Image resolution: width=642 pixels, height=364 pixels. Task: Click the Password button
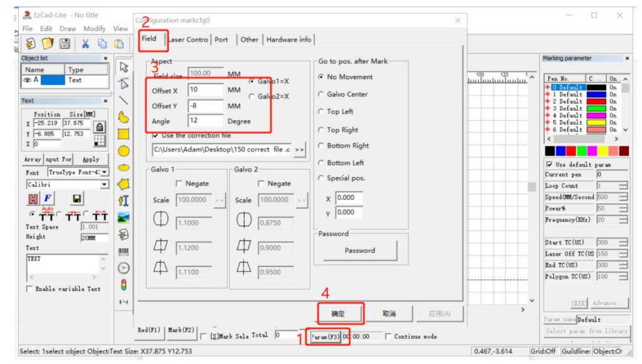pyautogui.click(x=360, y=251)
